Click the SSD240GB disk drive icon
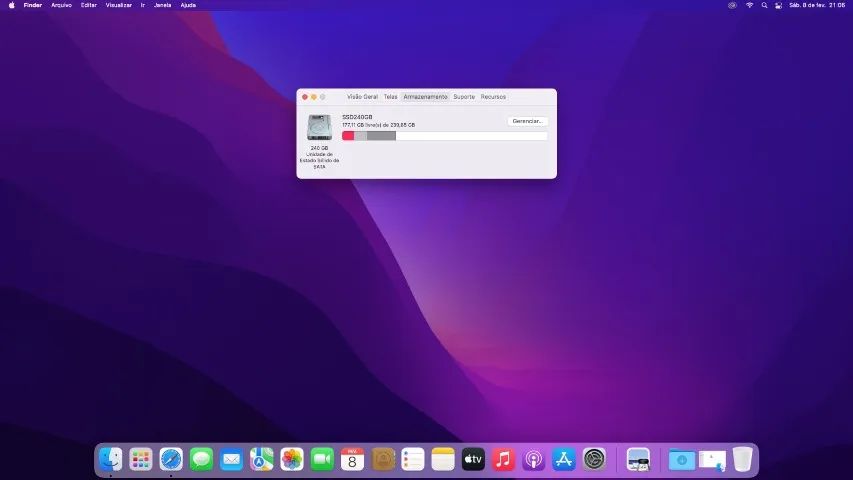The image size is (853, 480). [319, 127]
